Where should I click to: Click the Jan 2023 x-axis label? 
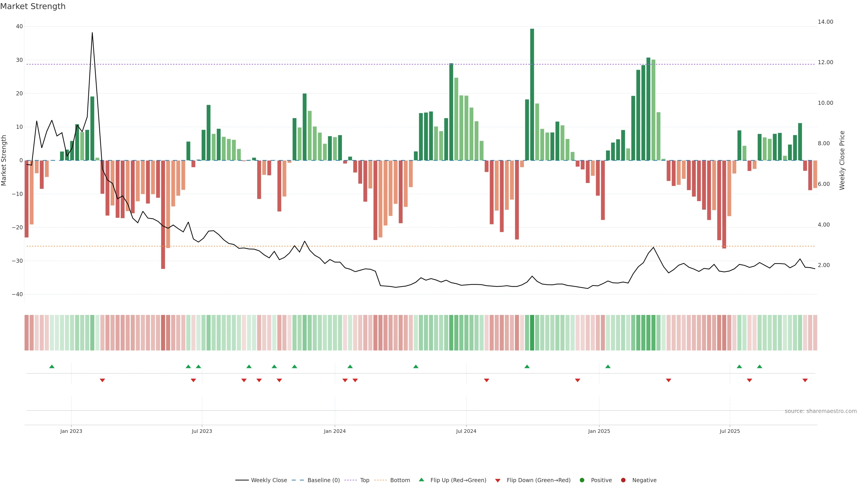(x=71, y=431)
